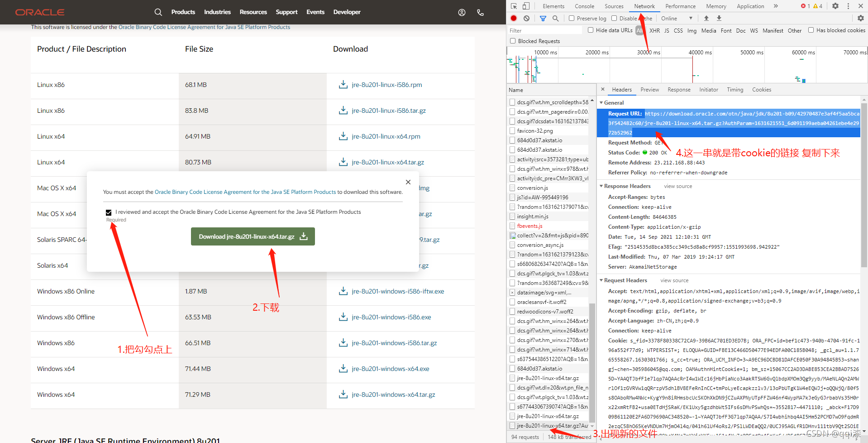Viewport: 868px width, 443px height.
Task: Click download icon for jre-8u201-linux-i586.rpm
Action: point(343,85)
